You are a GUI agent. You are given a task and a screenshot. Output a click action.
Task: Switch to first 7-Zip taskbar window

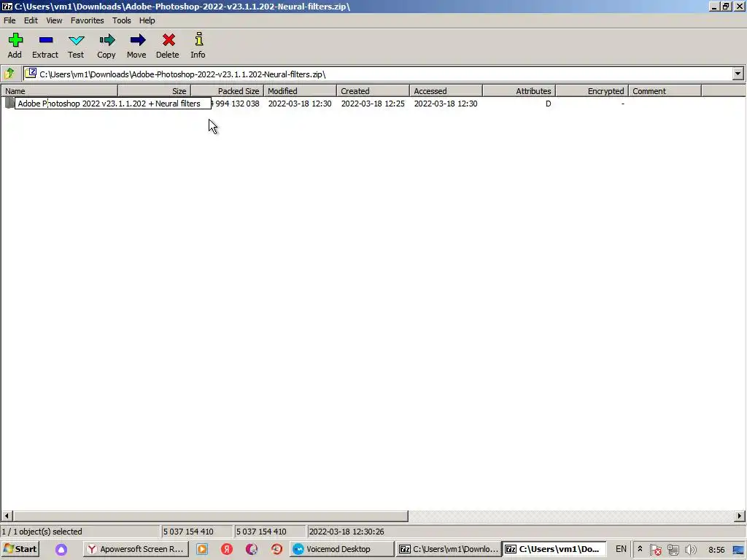(449, 549)
